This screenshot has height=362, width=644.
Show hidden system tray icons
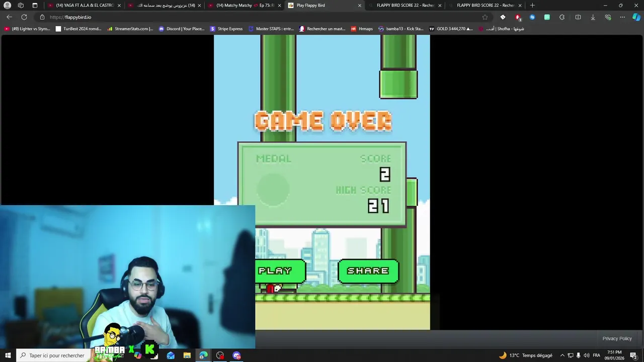point(562,355)
